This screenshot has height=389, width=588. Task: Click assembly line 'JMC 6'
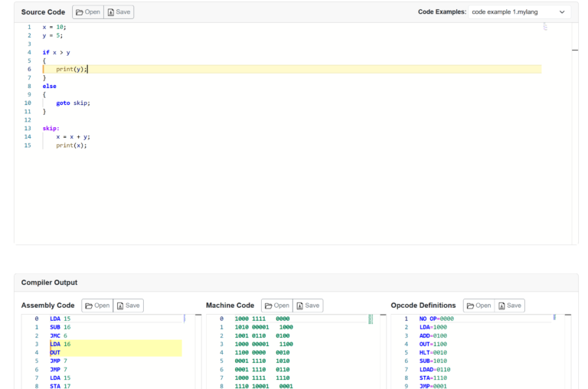click(x=58, y=335)
